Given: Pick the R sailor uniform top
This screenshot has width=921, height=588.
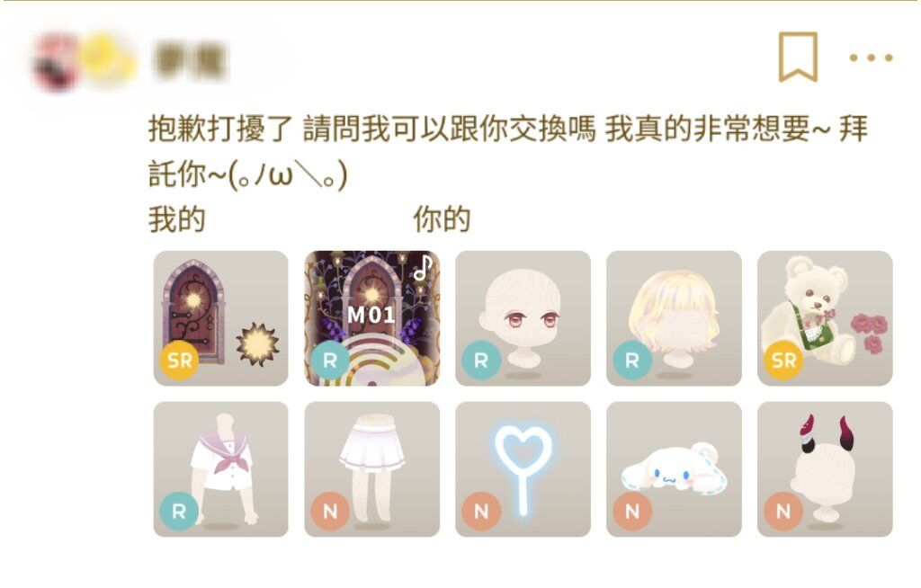Looking at the screenshot, I should click(221, 469).
